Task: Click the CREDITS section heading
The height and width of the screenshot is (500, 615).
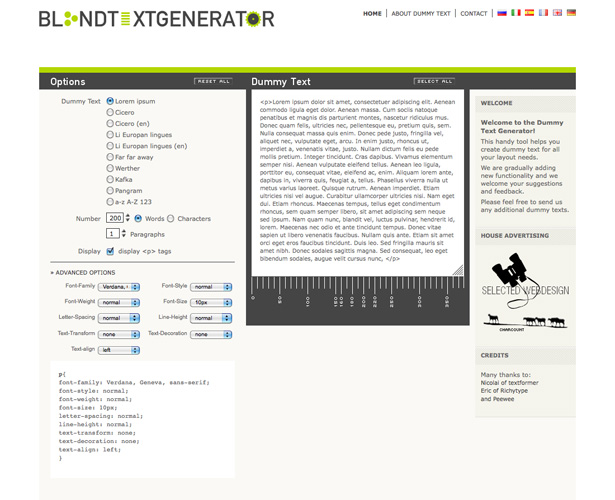Action: point(494,355)
